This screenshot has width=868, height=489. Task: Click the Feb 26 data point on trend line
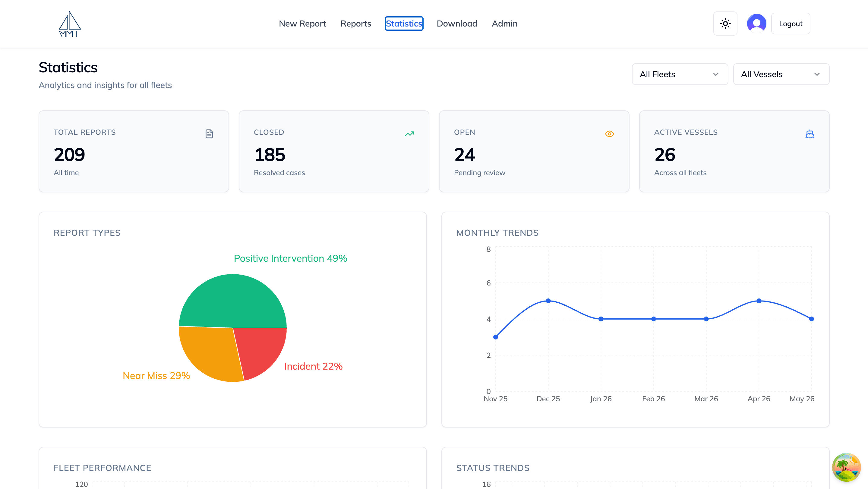[x=653, y=319]
